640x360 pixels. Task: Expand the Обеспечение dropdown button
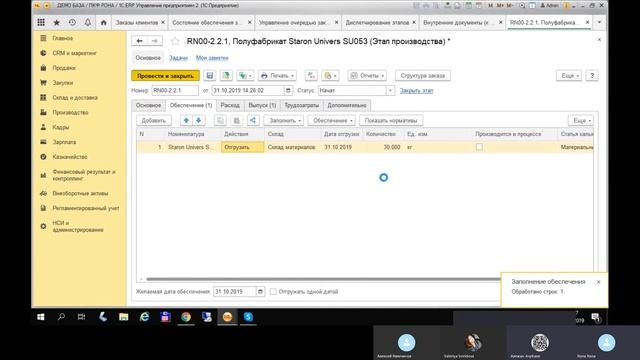click(x=332, y=120)
